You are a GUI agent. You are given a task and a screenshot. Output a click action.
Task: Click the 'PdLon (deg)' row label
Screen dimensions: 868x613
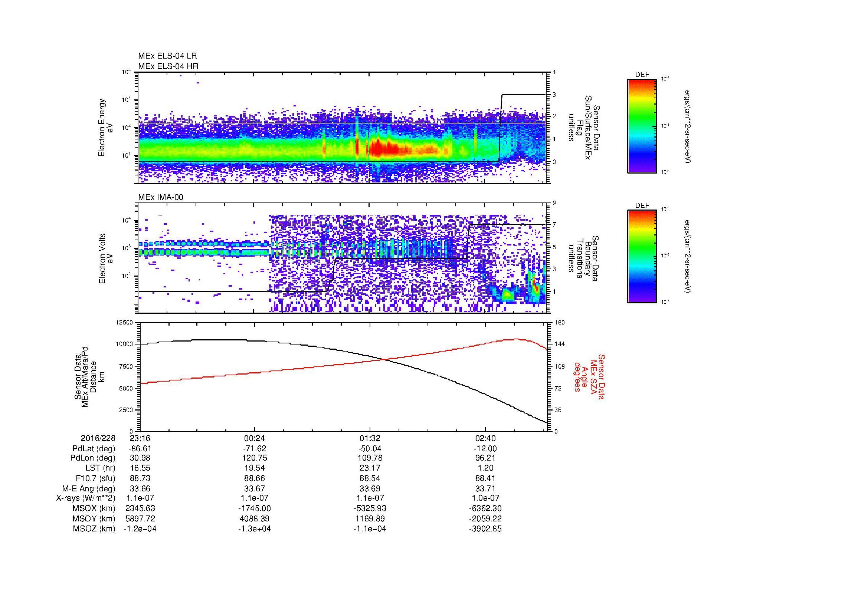click(93, 458)
